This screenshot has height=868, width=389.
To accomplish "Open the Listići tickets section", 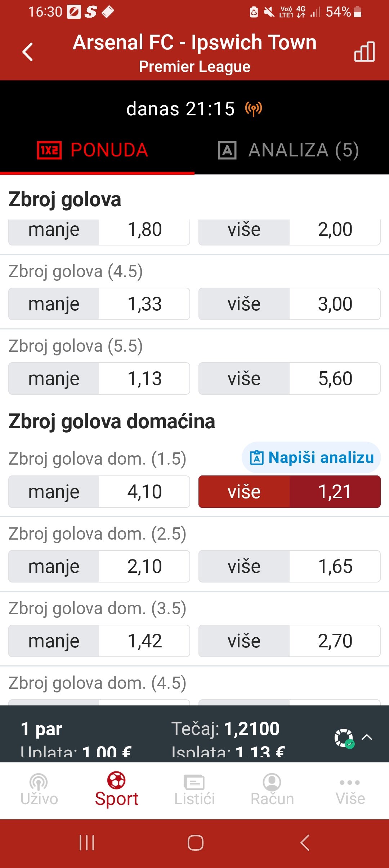I will 194,790.
